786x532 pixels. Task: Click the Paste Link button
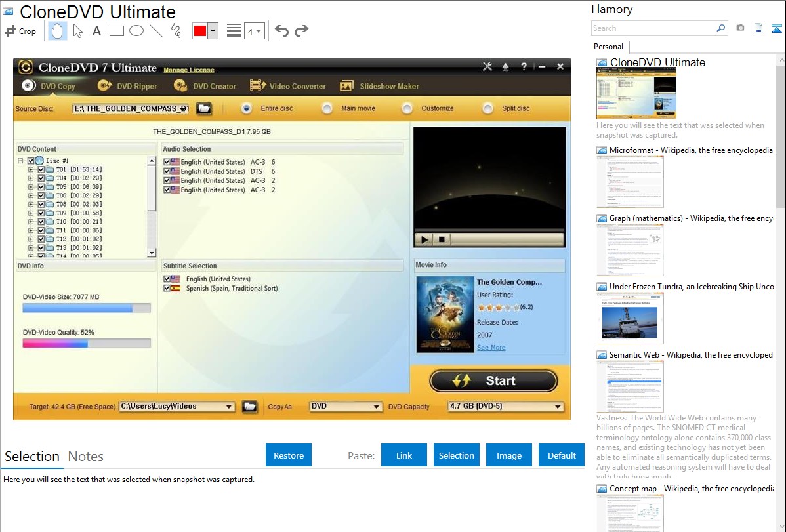pyautogui.click(x=404, y=455)
